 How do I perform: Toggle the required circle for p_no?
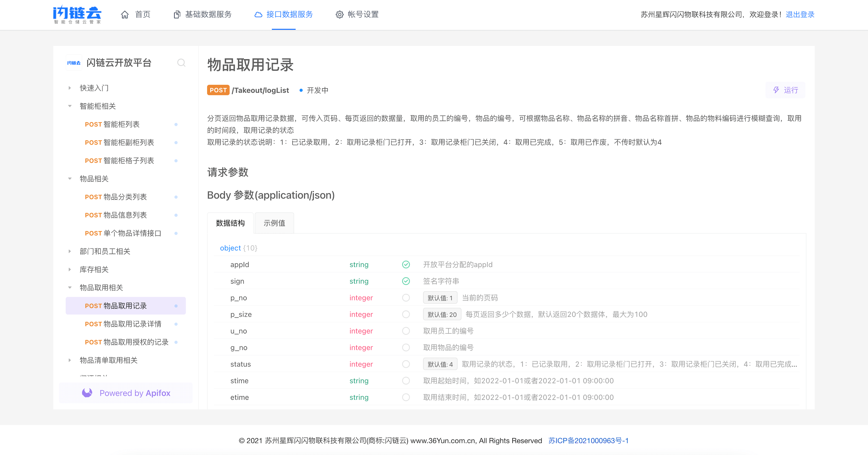coord(406,298)
